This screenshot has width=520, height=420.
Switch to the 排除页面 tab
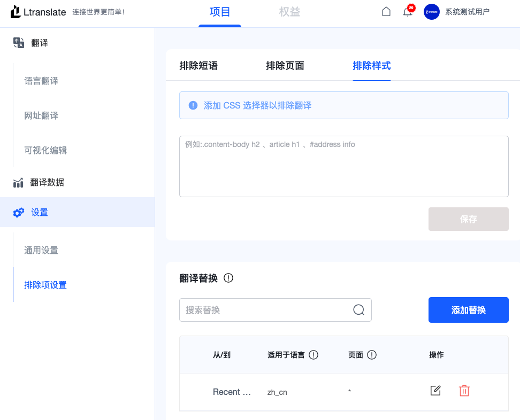[x=285, y=66]
